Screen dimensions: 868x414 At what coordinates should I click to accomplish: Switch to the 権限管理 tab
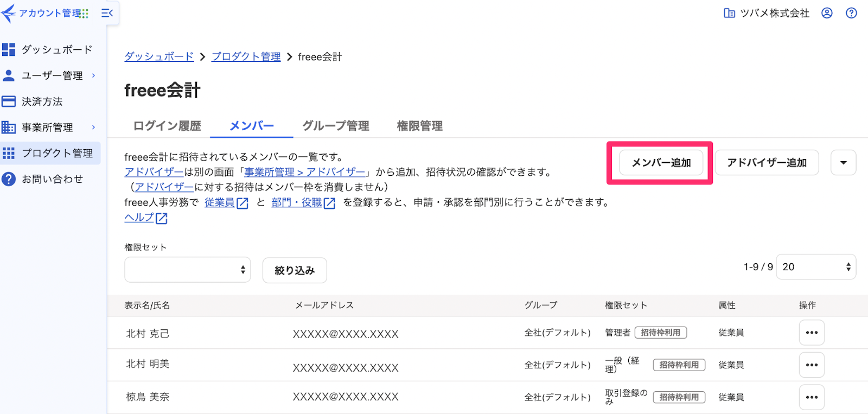[420, 126]
